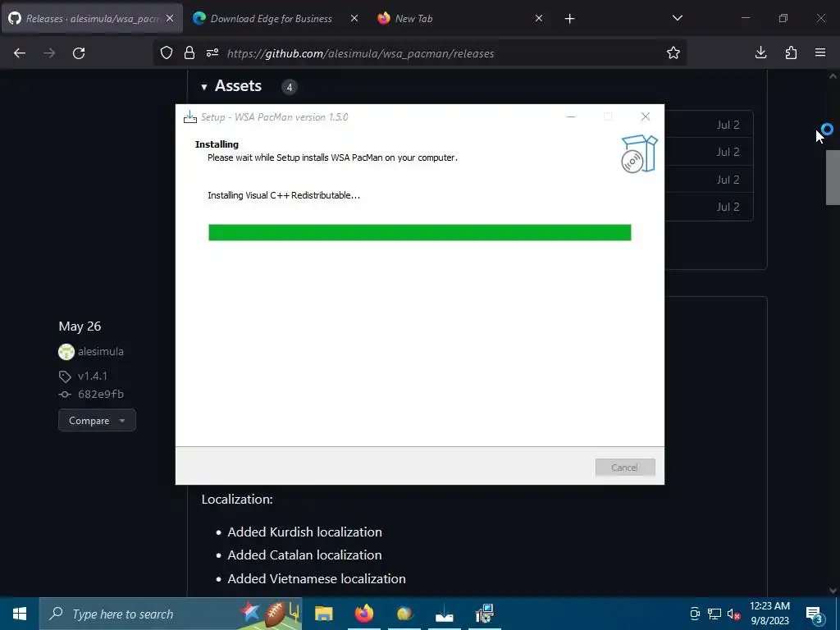
Task: Click the browser forward arrow
Action: coord(49,53)
